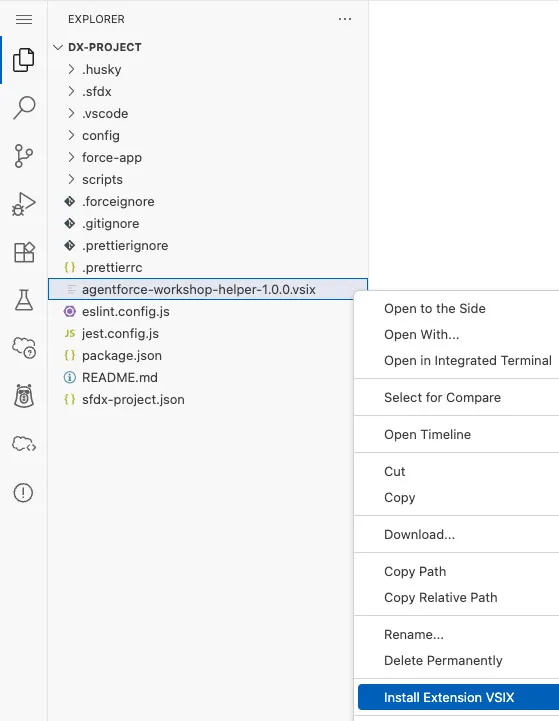Select agentforce-workshop-helper-1.0.0.vsix file name
Viewport: 559px width, 721px height.
199,290
